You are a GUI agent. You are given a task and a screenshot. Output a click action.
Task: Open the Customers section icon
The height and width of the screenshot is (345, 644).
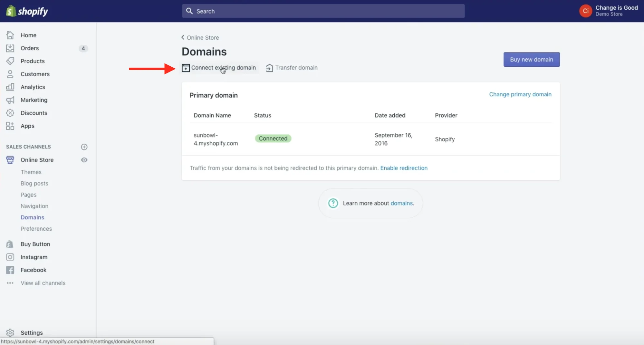coord(10,74)
